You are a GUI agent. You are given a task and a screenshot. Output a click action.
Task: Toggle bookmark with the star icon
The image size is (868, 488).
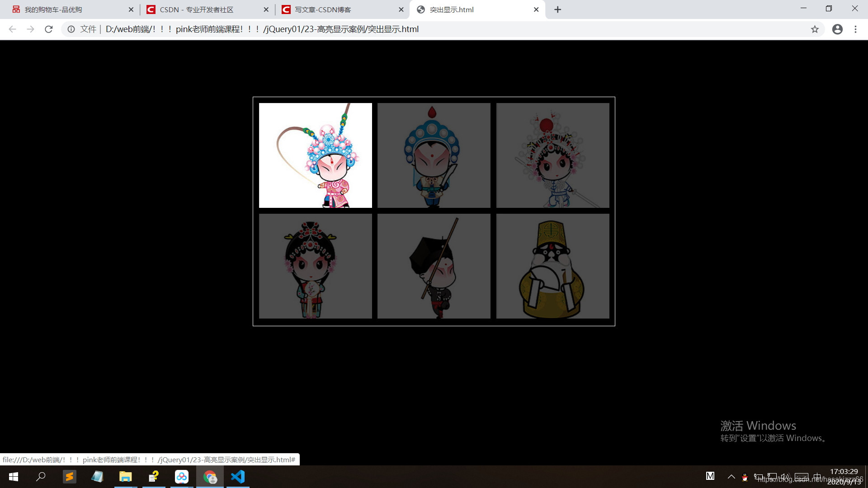point(815,29)
